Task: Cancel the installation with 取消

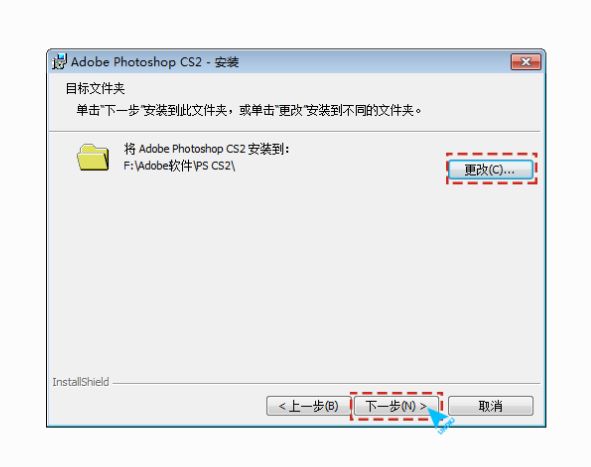Action: [490, 406]
